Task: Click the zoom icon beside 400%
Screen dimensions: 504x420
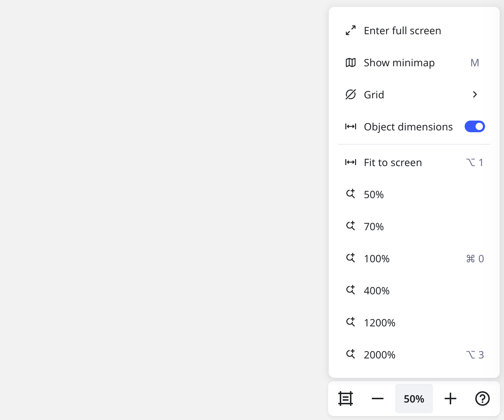Action: click(x=350, y=290)
